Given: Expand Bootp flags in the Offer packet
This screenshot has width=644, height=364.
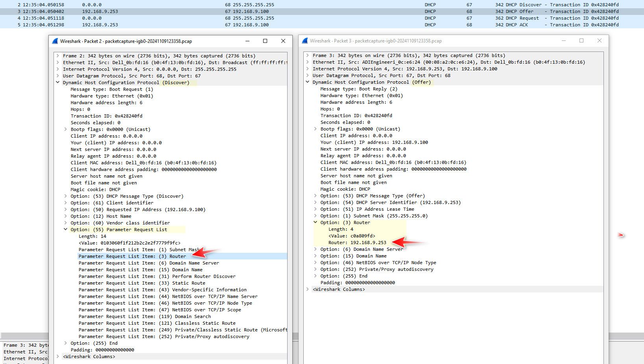Looking at the screenshot, I should pos(316,129).
